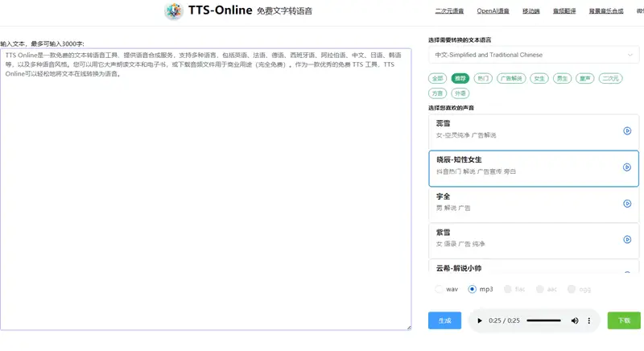644x351 pixels.
Task: Mute the audio player volume
Action: pos(575,320)
